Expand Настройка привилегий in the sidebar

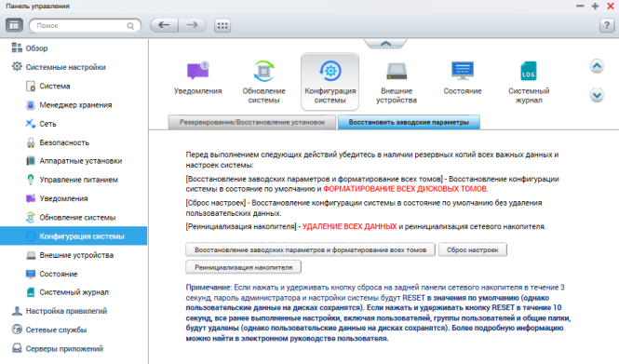point(66,311)
